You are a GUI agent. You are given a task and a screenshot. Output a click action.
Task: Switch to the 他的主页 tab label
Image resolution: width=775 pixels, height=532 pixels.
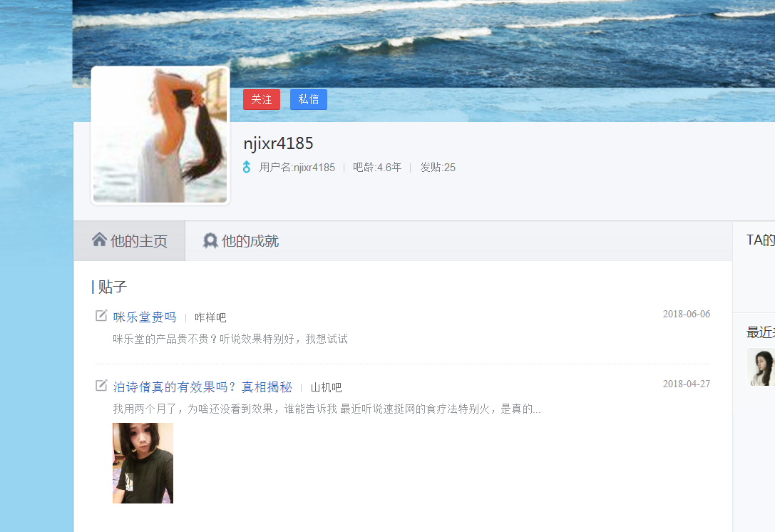tap(138, 241)
